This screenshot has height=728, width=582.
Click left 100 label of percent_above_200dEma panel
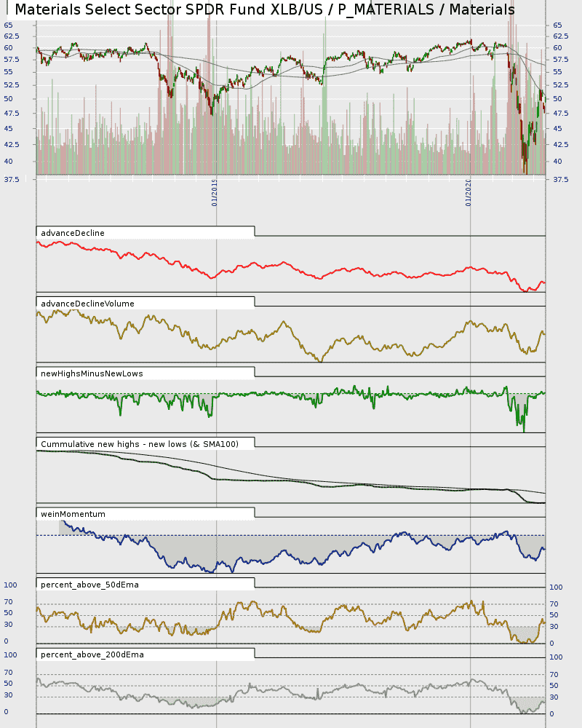point(10,655)
